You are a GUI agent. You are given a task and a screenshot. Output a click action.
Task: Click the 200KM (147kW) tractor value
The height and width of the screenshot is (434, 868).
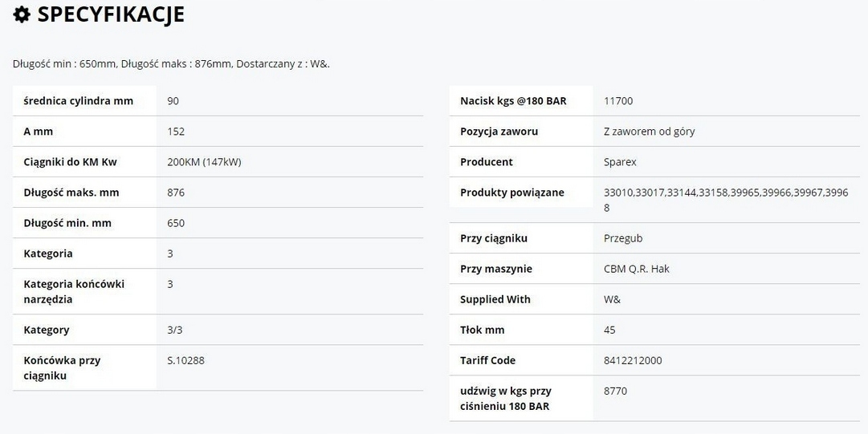[x=204, y=162]
